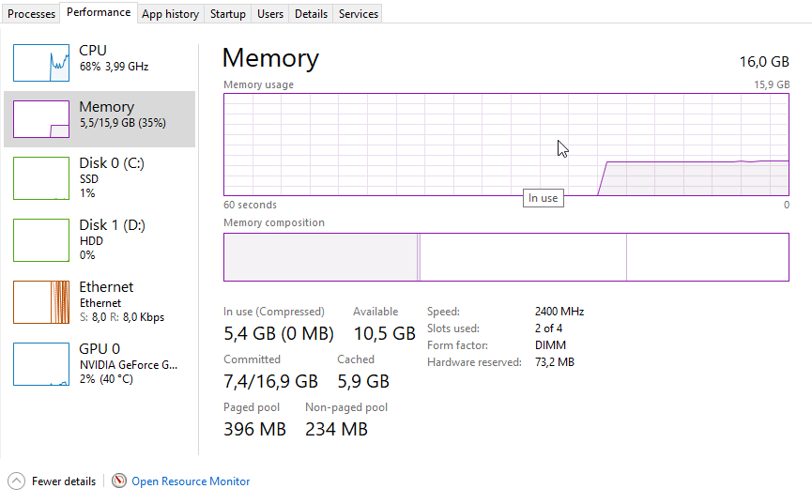Click the Fewer details label
Image resolution: width=812 pixels, height=504 pixels.
tap(64, 481)
